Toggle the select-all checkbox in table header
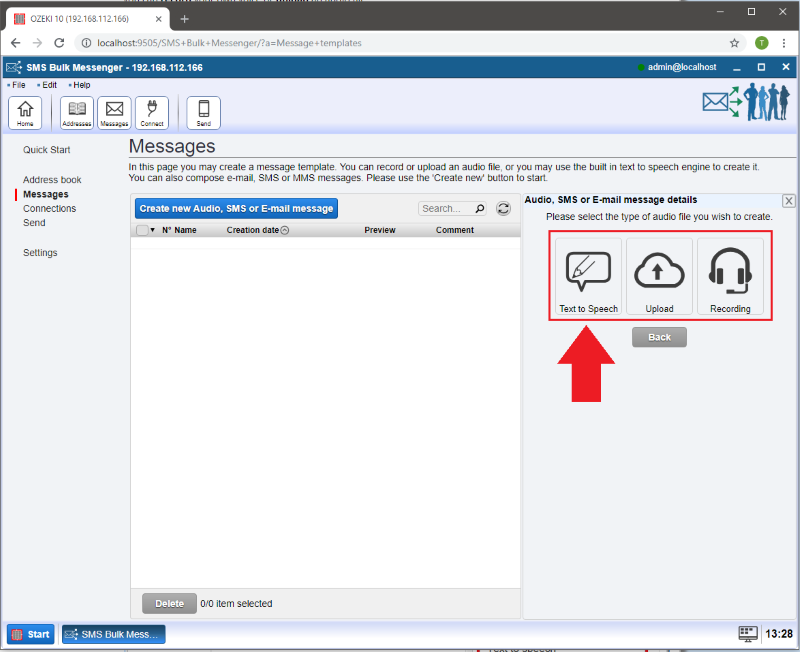 click(x=142, y=230)
